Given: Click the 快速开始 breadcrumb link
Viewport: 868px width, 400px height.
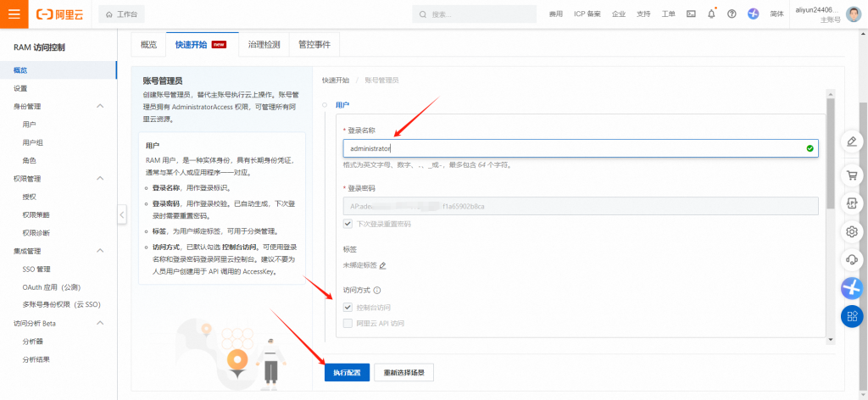Looking at the screenshot, I should 336,81.
